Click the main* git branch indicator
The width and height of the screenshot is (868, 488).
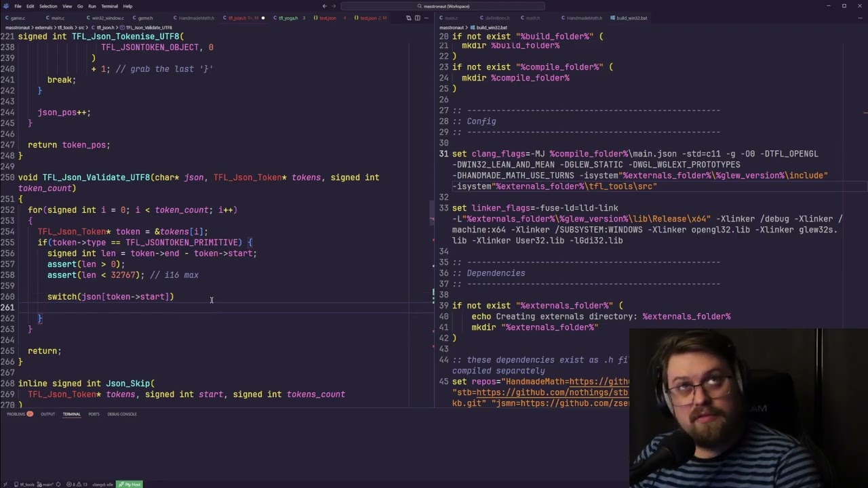[x=45, y=485]
